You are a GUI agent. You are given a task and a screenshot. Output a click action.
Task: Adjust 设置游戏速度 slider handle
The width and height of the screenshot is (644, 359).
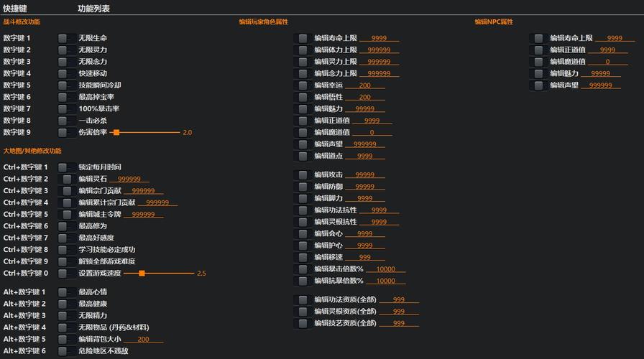[x=142, y=274]
